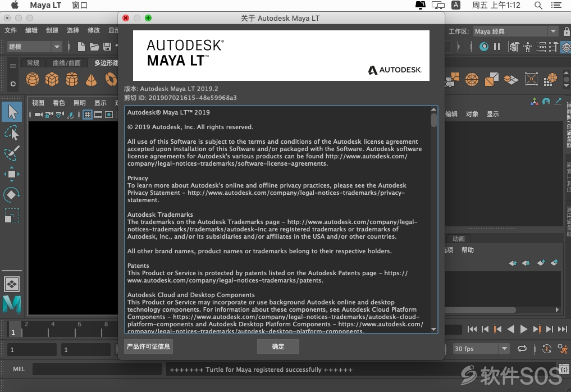
Task: Click the shelf menu hamburger icon
Action: click(x=13, y=66)
